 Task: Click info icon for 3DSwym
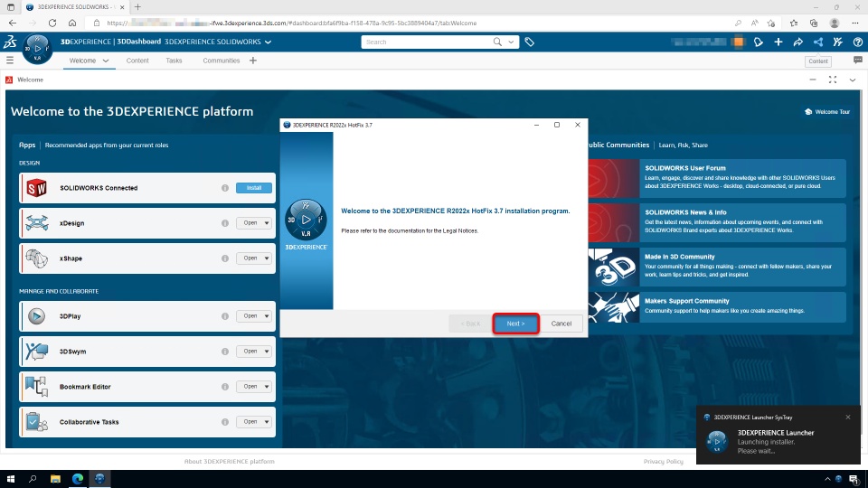(x=225, y=352)
